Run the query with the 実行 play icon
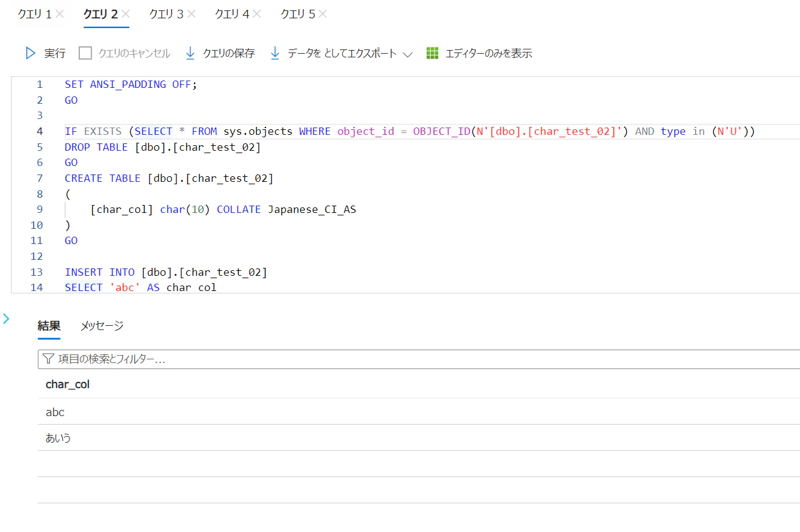The height and width of the screenshot is (532, 800). pos(31,53)
